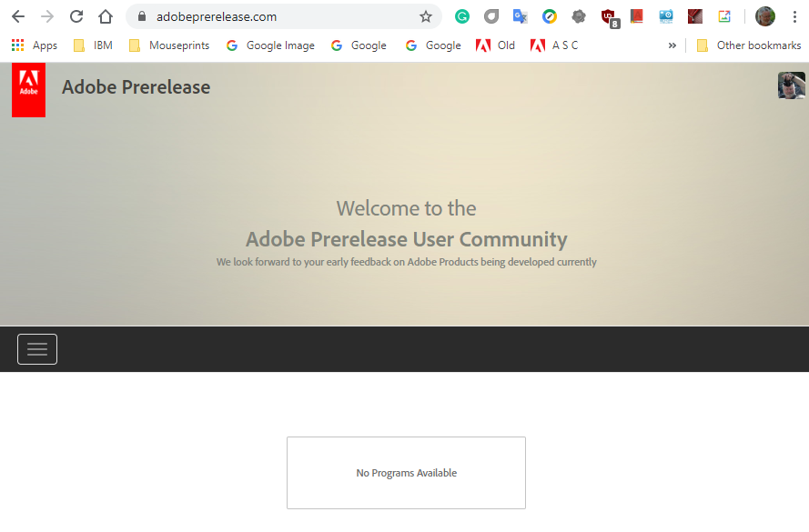Open the second Google bookmark, left of Old
This screenshot has width=809, height=532.
[433, 45]
